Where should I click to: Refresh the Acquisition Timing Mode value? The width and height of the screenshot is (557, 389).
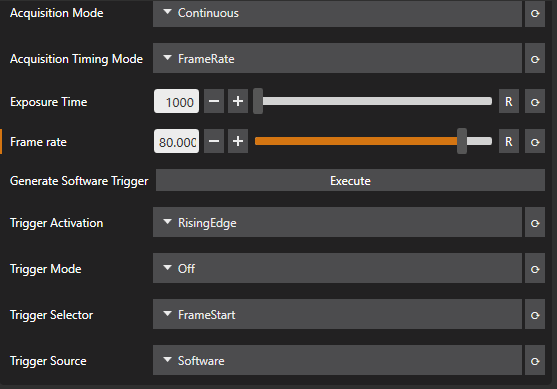[x=535, y=58]
